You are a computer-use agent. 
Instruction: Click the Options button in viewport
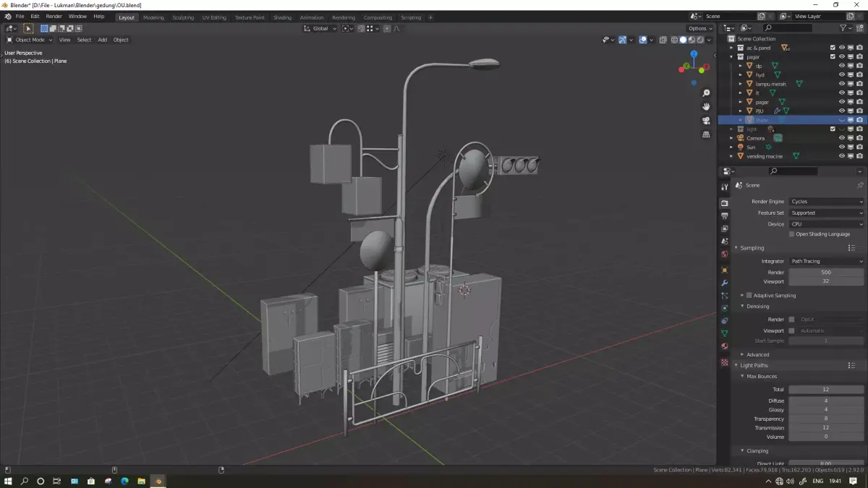[700, 28]
